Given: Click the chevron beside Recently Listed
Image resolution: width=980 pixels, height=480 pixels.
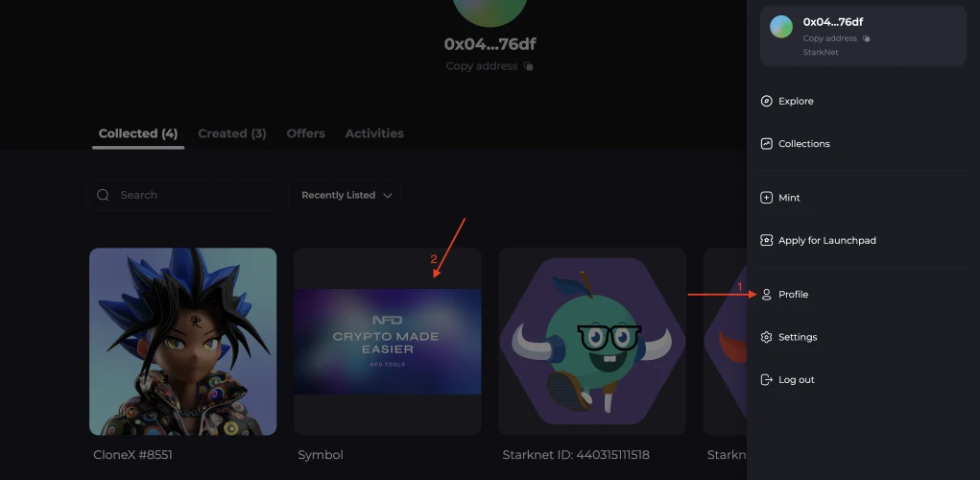Looking at the screenshot, I should [388, 196].
